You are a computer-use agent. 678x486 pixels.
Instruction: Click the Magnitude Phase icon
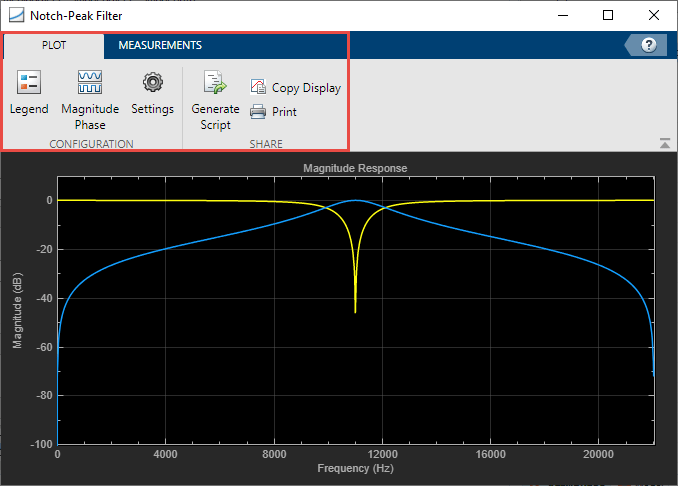click(x=90, y=82)
